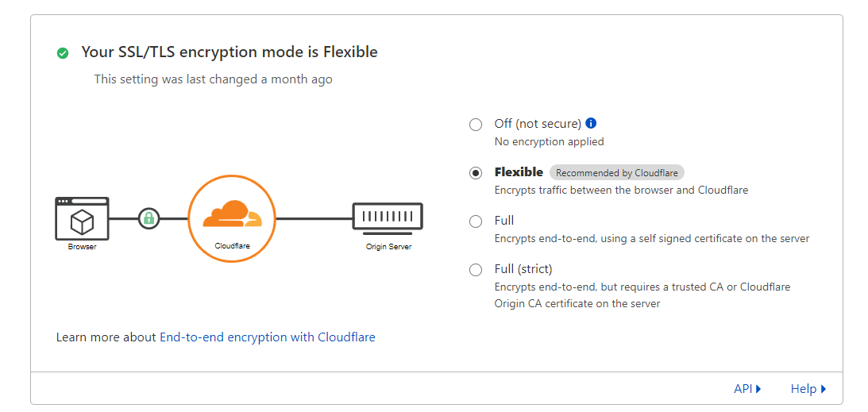
Task: Click the arrow icon next to API
Action: pos(758,389)
